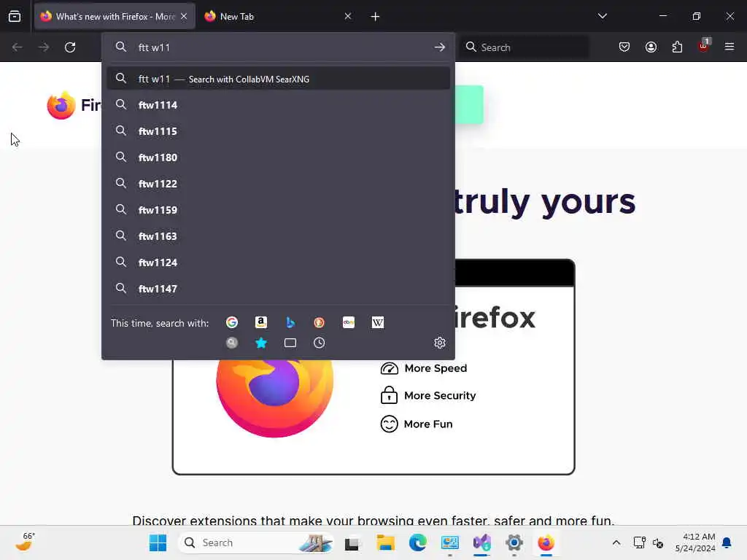747x560 pixels.
Task: Open the Extensions panel
Action: tap(677, 47)
